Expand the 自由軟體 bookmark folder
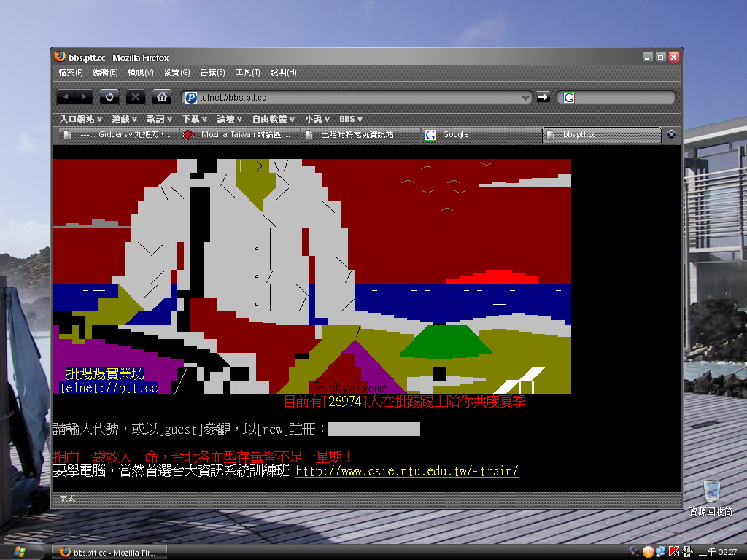 pyautogui.click(x=273, y=119)
